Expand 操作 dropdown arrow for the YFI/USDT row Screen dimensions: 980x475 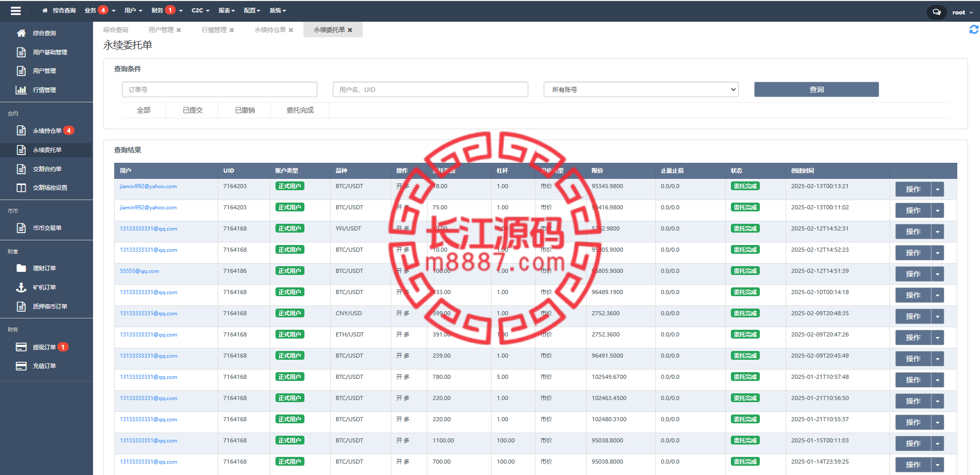pyautogui.click(x=937, y=232)
